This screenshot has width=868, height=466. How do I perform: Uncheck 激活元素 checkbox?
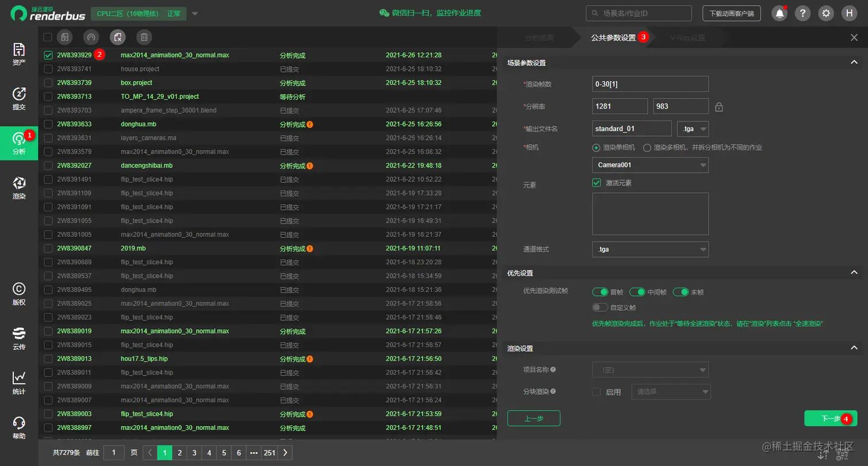pyautogui.click(x=596, y=183)
